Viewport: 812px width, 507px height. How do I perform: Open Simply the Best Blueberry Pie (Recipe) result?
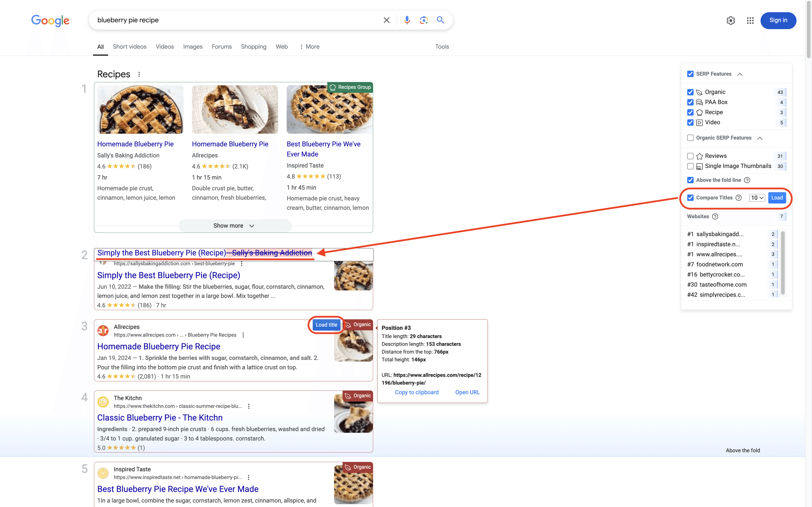[x=169, y=275]
